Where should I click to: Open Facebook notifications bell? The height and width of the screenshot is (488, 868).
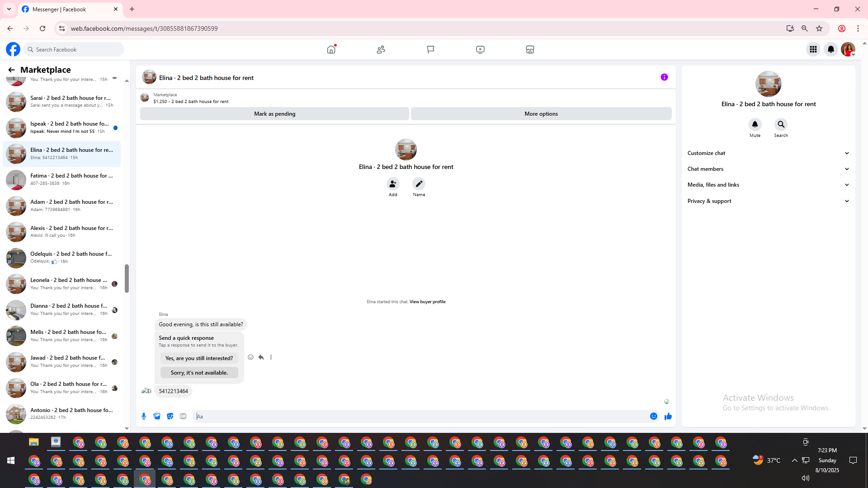point(830,49)
